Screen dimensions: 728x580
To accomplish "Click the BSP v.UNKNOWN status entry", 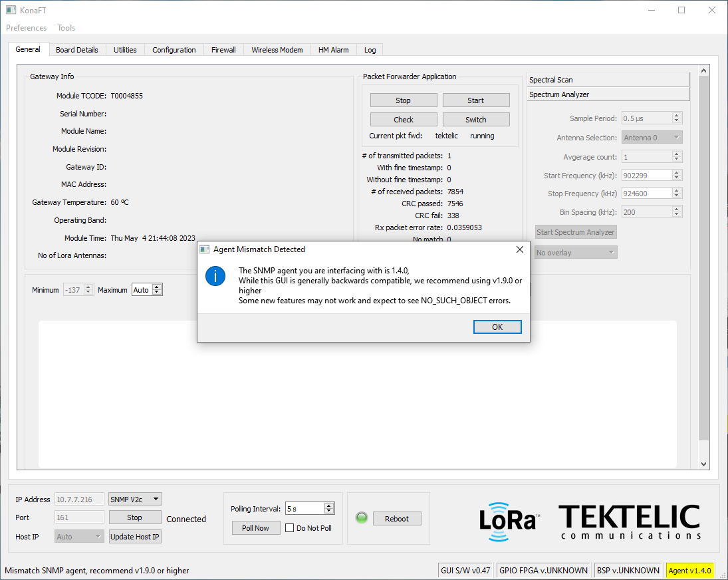I will click(628, 570).
